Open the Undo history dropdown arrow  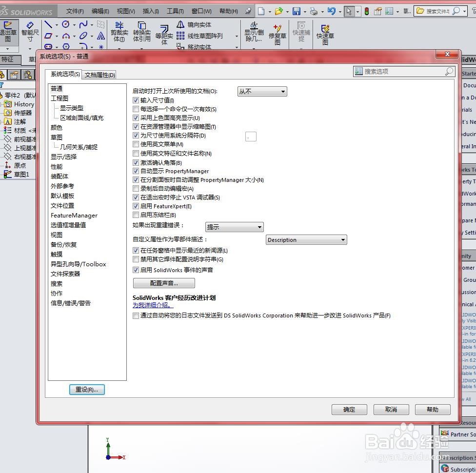click(x=340, y=12)
